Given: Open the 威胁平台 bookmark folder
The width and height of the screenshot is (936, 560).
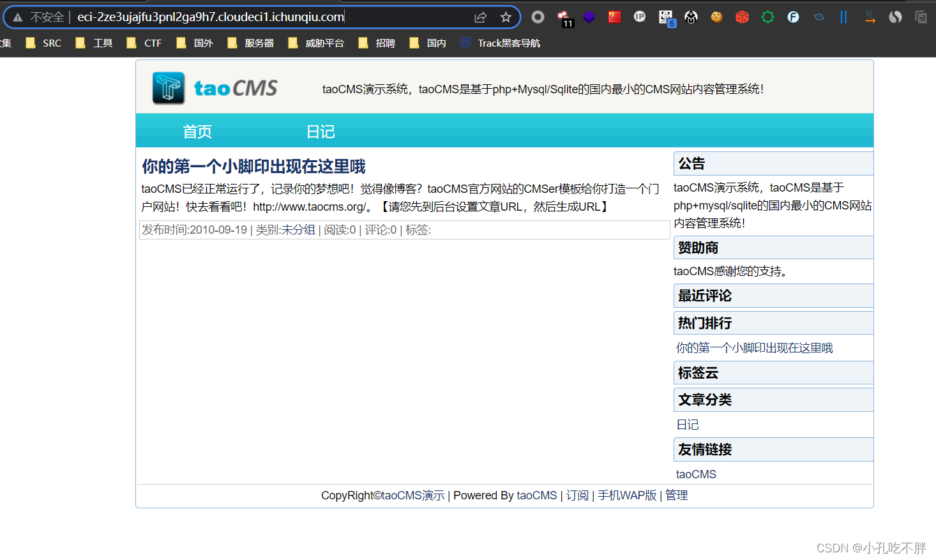Looking at the screenshot, I should click(316, 43).
